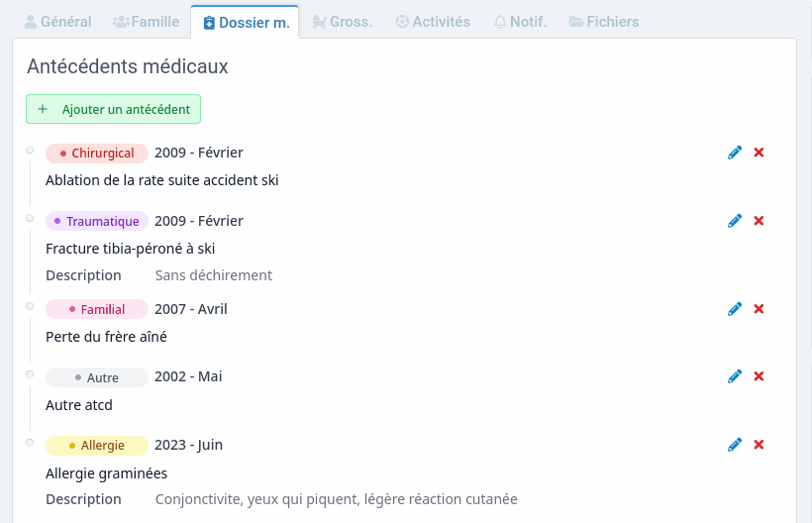812x523 pixels.
Task: Select the Chirurgical timeline marker circle
Action: pyautogui.click(x=30, y=151)
